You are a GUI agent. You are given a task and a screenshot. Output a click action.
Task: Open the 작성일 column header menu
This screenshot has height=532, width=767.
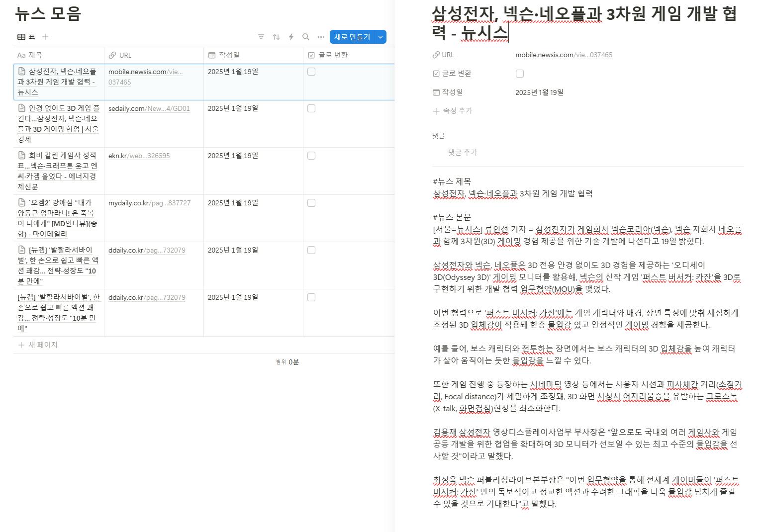pyautogui.click(x=253, y=55)
